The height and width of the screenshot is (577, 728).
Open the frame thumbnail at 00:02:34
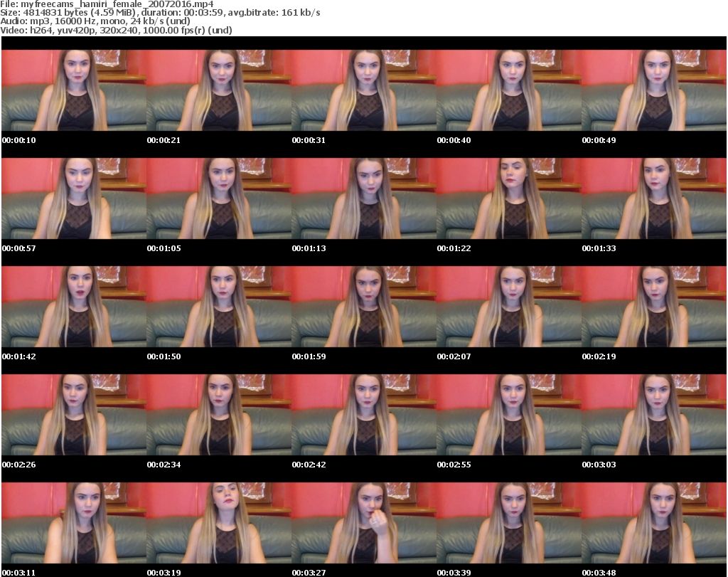(219, 414)
